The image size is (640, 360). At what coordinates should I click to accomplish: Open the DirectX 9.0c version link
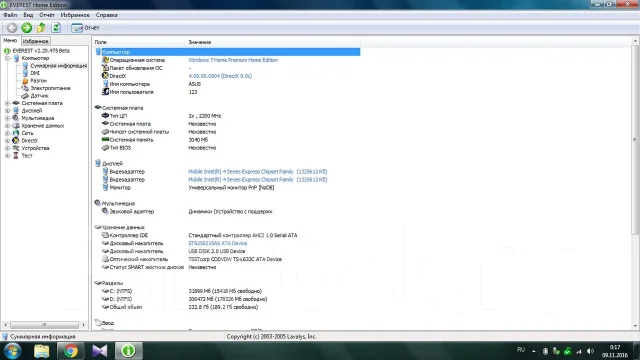click(220, 76)
